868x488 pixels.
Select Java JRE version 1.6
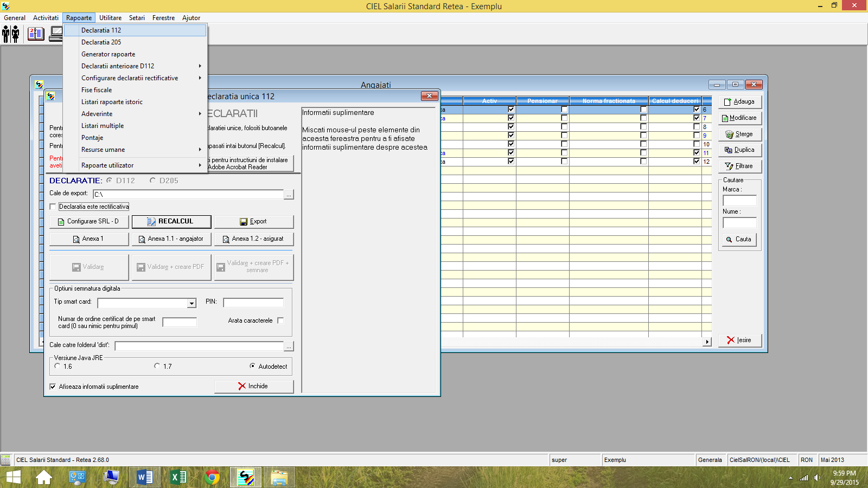[x=57, y=366]
